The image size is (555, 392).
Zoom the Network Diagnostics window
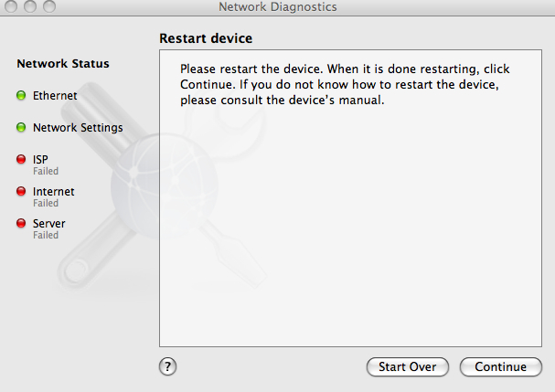pos(49,6)
